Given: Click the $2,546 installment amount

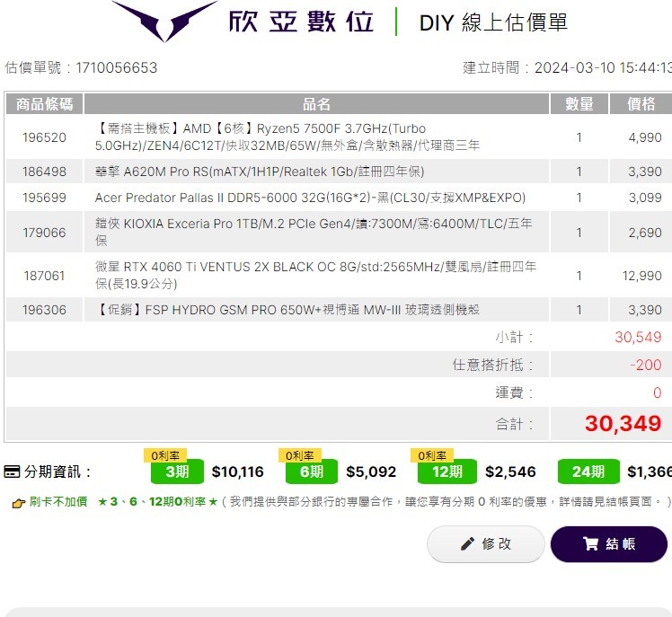Looking at the screenshot, I should pos(510,472).
